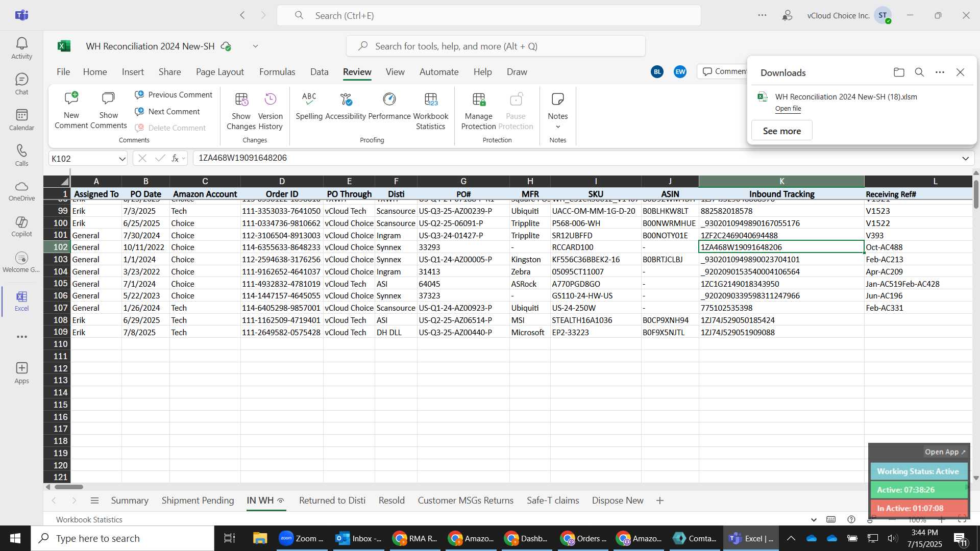The height and width of the screenshot is (551, 980).
Task: Select row 105 header
Action: (57, 284)
